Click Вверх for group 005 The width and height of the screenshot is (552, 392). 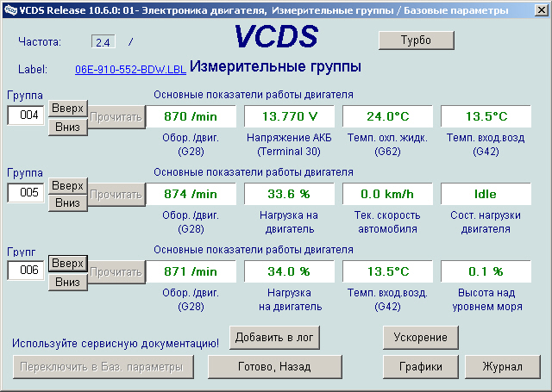(x=67, y=185)
